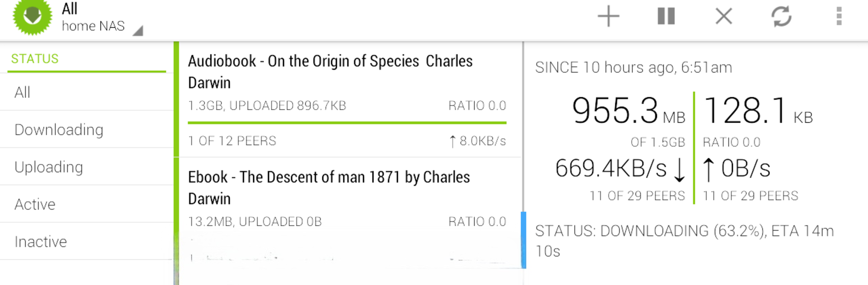Filter by Uploading torrents
The height and width of the screenshot is (285, 868).
[x=87, y=167]
